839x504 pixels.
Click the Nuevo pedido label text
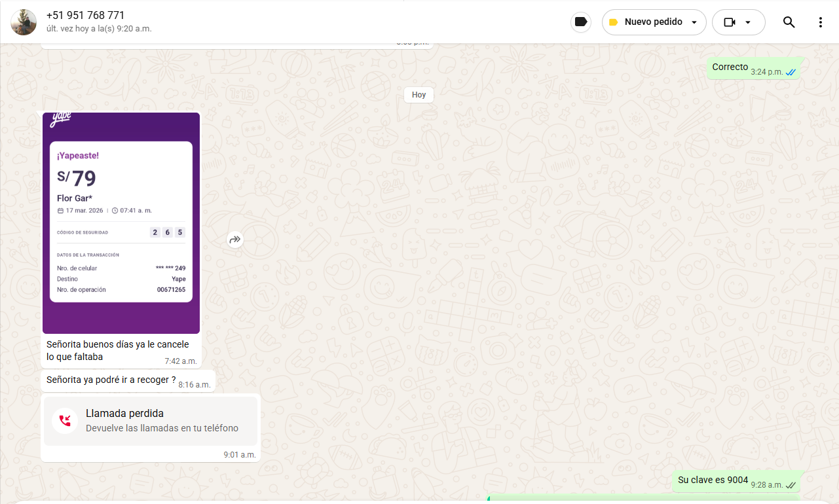[x=653, y=22]
